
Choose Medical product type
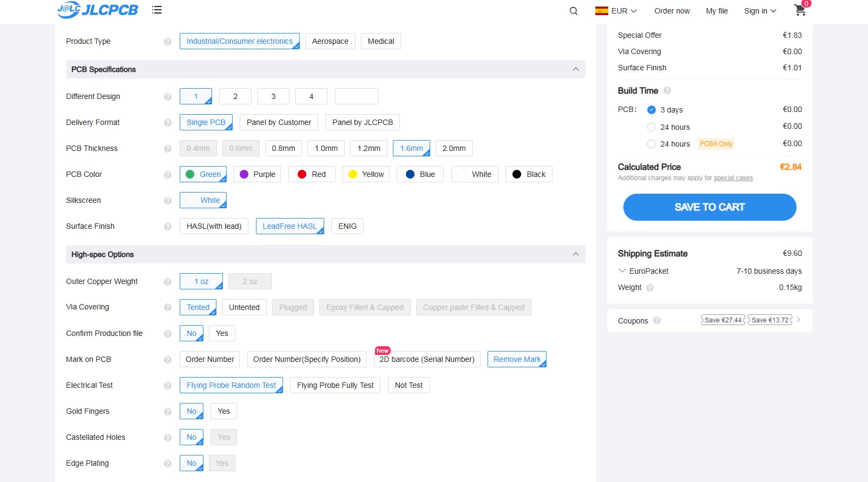coord(381,41)
